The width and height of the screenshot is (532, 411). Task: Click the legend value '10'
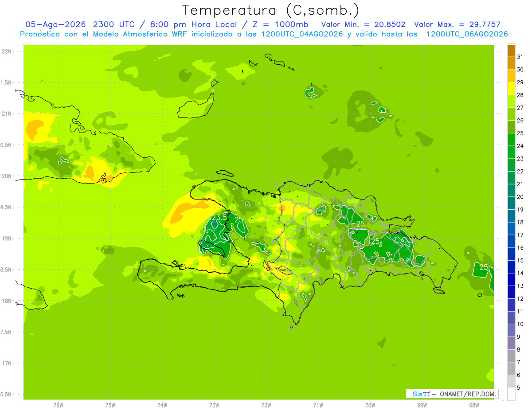click(x=520, y=324)
